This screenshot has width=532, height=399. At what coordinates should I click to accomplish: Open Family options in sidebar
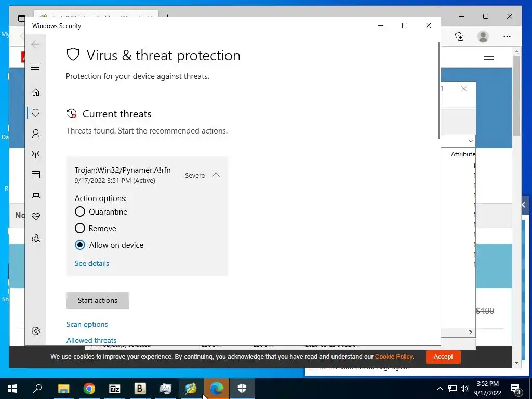point(36,238)
